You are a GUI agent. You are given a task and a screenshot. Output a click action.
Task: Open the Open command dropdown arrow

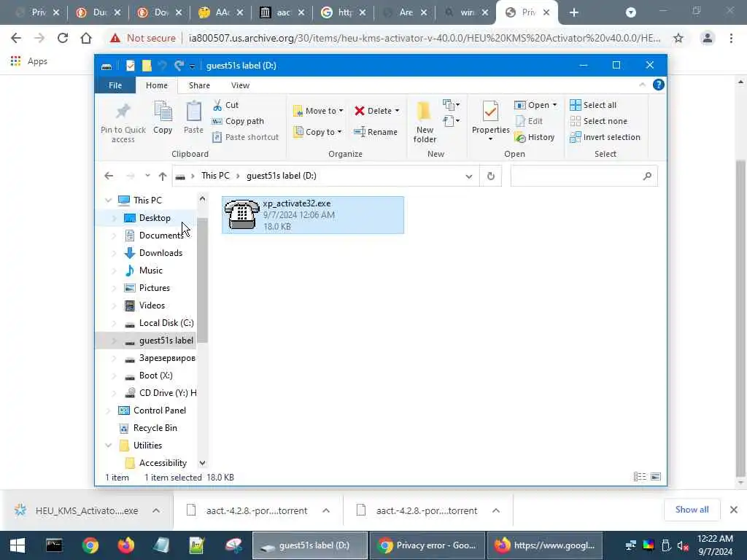pyautogui.click(x=554, y=105)
